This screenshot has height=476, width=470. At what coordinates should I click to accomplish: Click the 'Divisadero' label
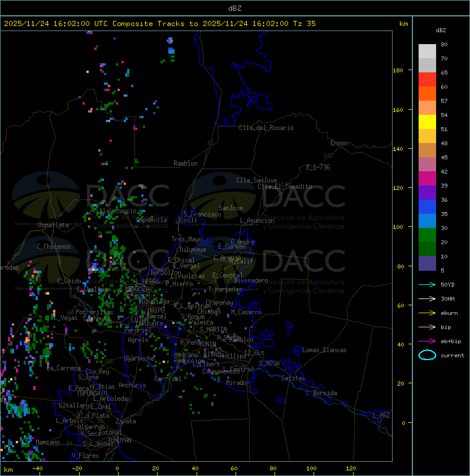tap(251, 280)
